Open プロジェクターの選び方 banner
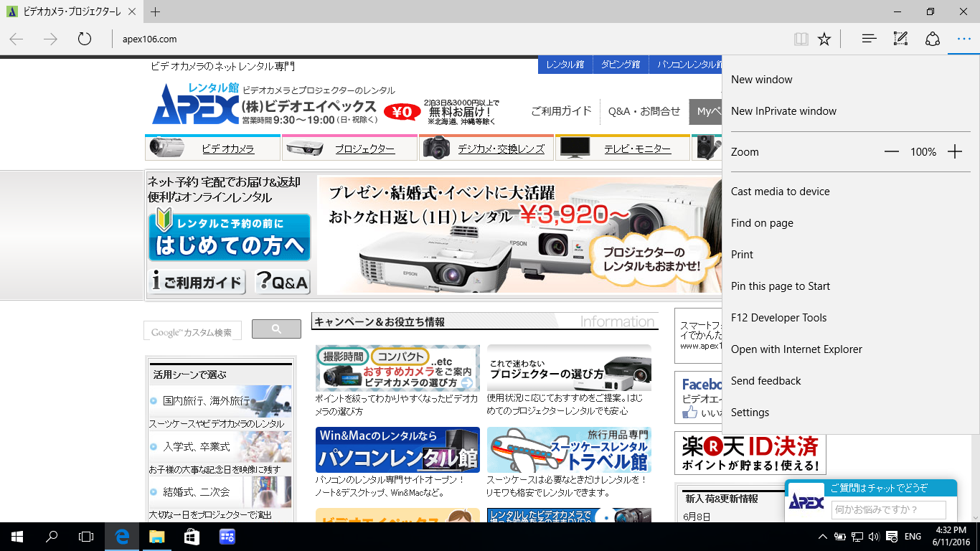Viewport: 980px width, 551px height. coord(569,368)
